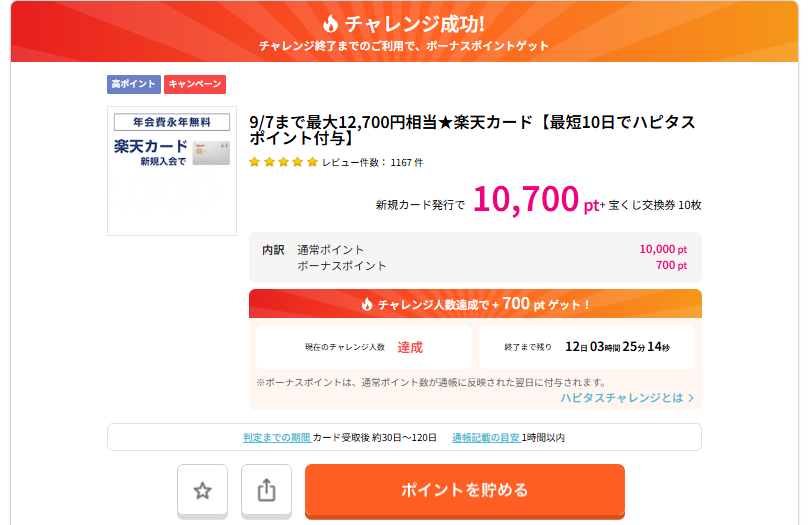Click the gold star rating icons
Viewport: 809px width, 525px height.
coord(283,162)
